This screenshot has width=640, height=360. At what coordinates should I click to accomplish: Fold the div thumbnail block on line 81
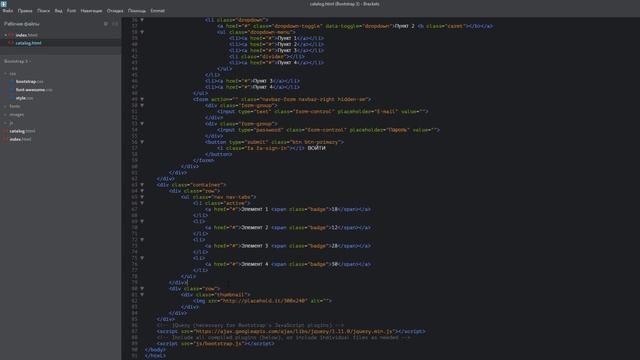tap(142, 295)
